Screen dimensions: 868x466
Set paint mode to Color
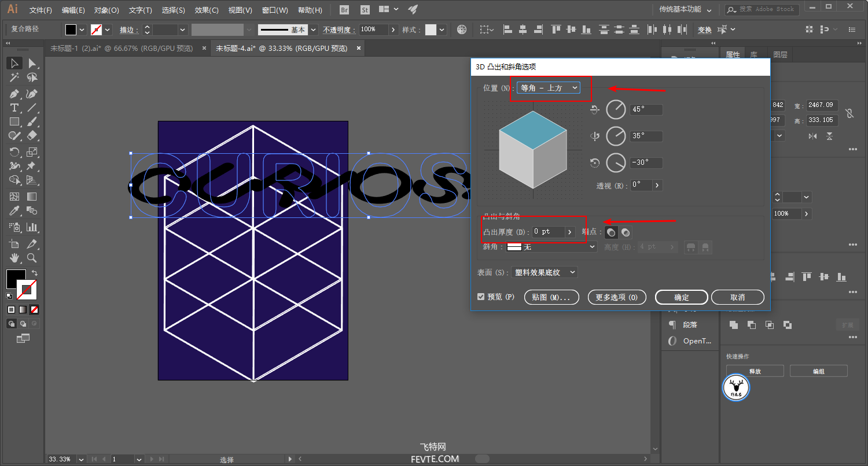point(11,310)
